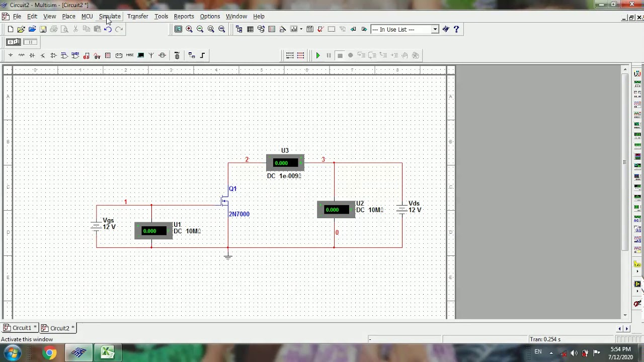Switch to the Circuit2 tab
Screen dimensions: 644x362
(x=58, y=328)
